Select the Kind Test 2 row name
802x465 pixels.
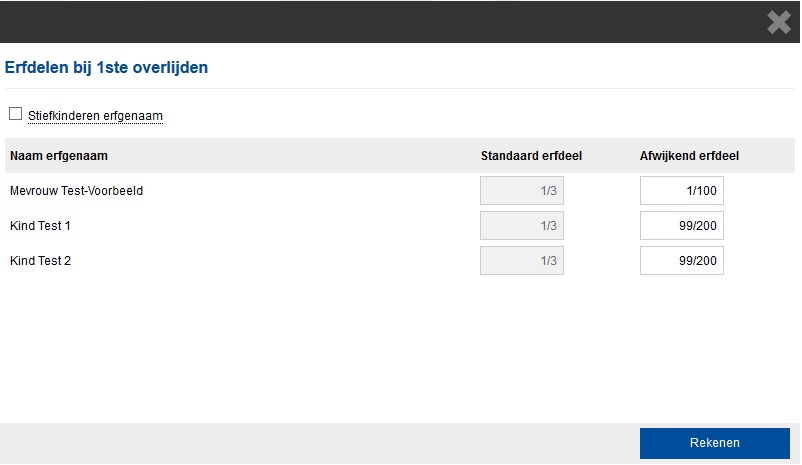[x=40, y=261]
